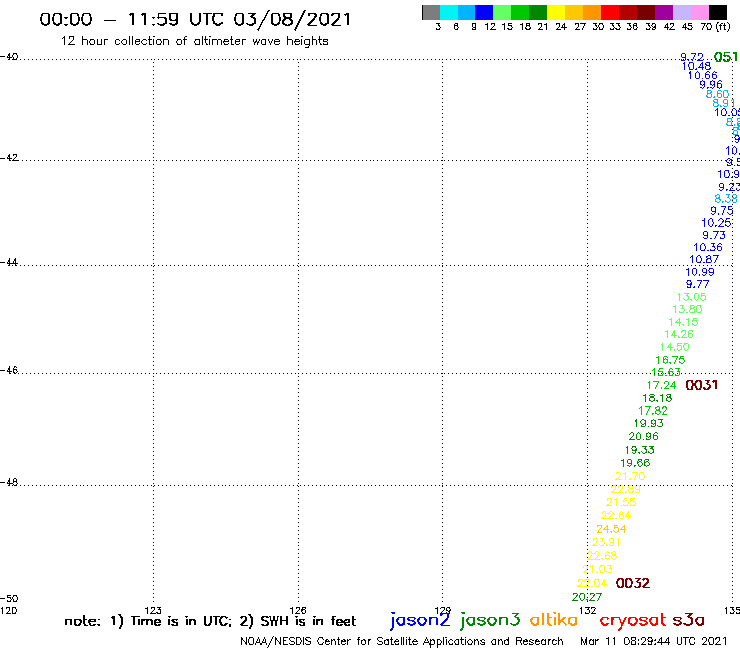740x650 pixels.
Task: Click the black swatch at the legend's end
Action: click(x=717, y=12)
